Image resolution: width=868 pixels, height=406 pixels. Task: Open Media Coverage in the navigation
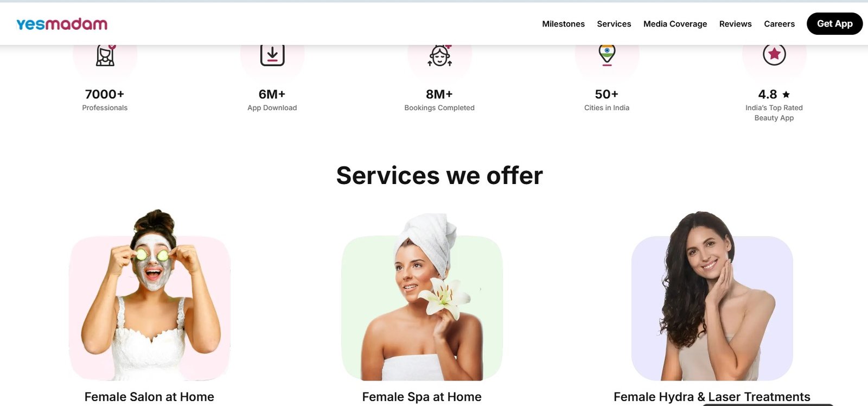[675, 24]
